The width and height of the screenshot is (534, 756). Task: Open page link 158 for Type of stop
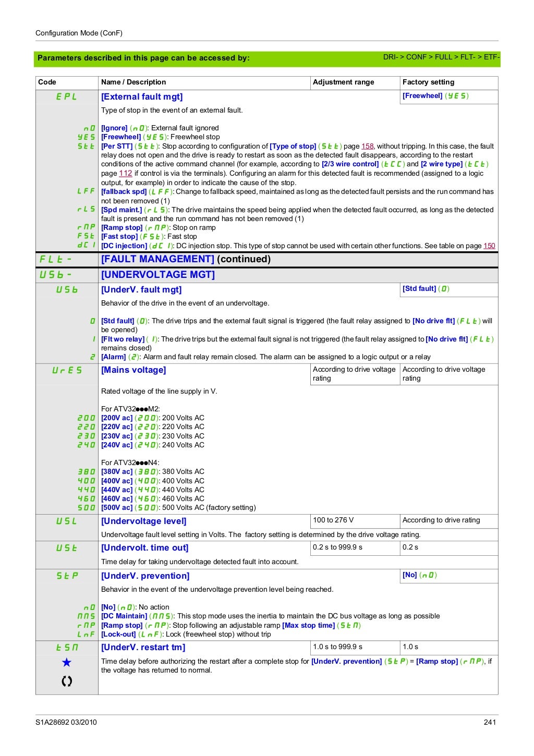tap(368, 146)
